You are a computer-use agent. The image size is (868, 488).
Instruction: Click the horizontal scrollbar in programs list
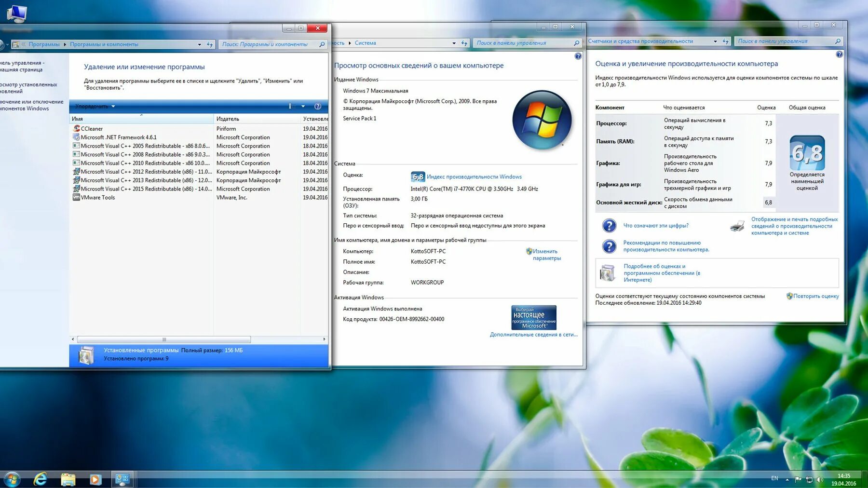[164, 339]
